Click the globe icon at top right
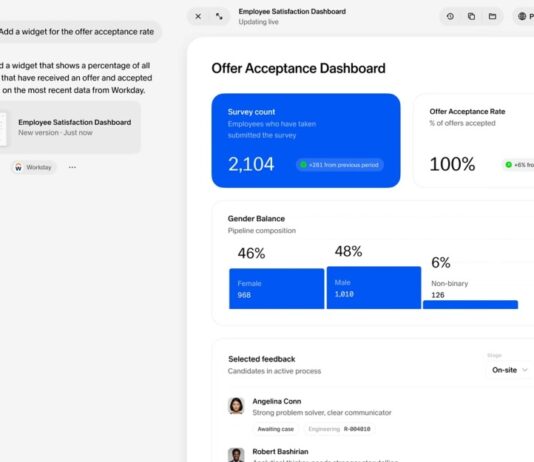 click(x=522, y=16)
